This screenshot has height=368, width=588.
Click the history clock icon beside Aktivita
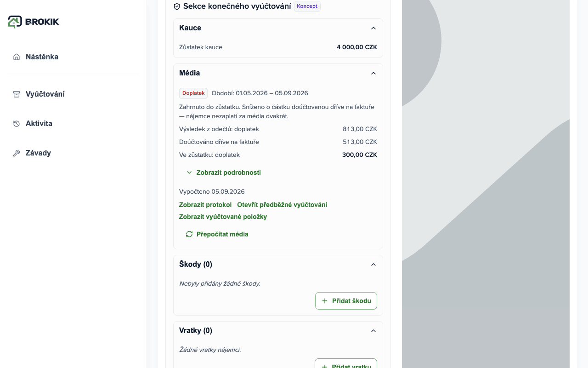tap(17, 124)
